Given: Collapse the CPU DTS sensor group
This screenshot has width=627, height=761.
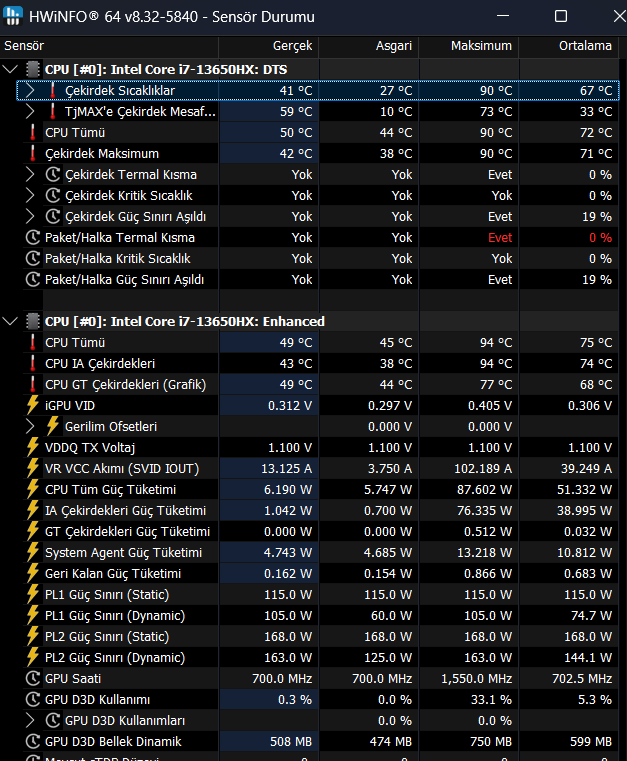Looking at the screenshot, I should coord(10,69).
